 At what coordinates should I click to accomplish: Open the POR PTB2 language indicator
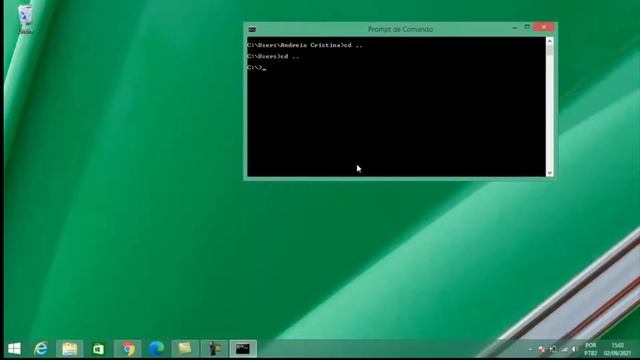pos(591,349)
